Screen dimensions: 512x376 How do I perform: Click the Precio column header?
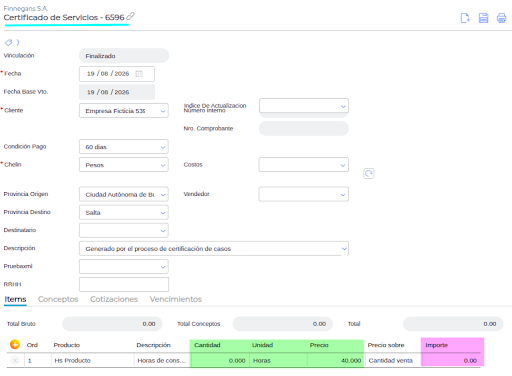click(x=319, y=345)
